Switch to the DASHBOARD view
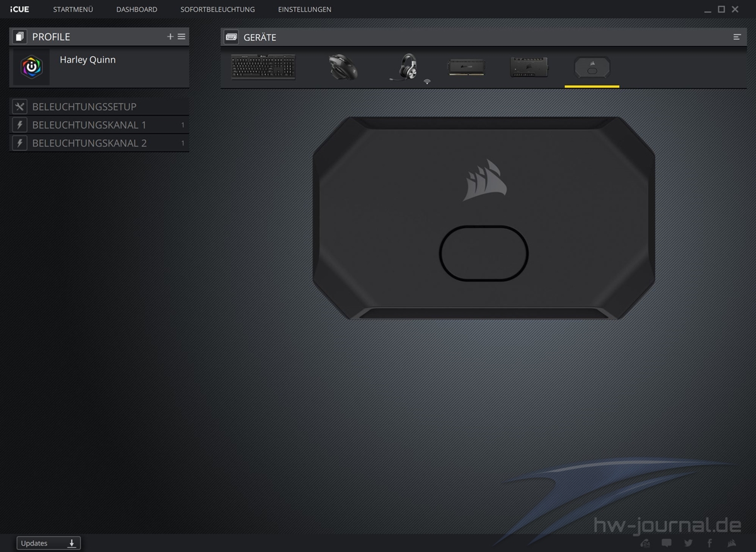Image resolution: width=756 pixels, height=552 pixels. coord(137,9)
